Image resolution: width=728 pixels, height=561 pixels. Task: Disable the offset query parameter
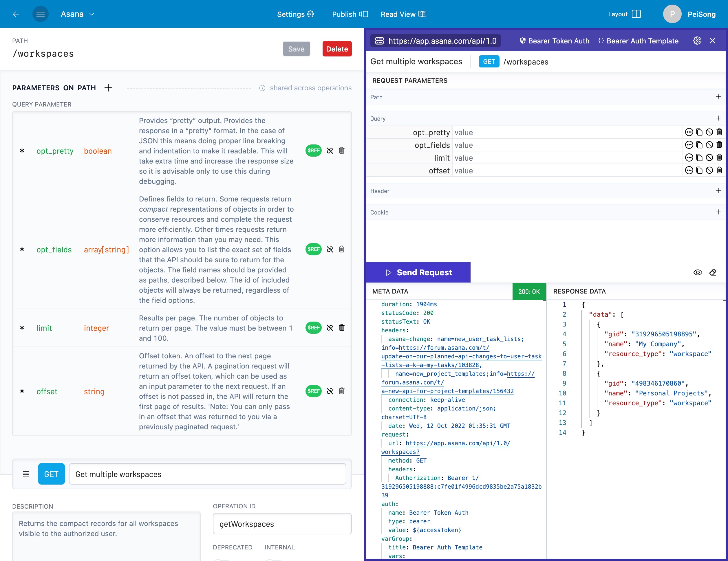[x=709, y=170]
